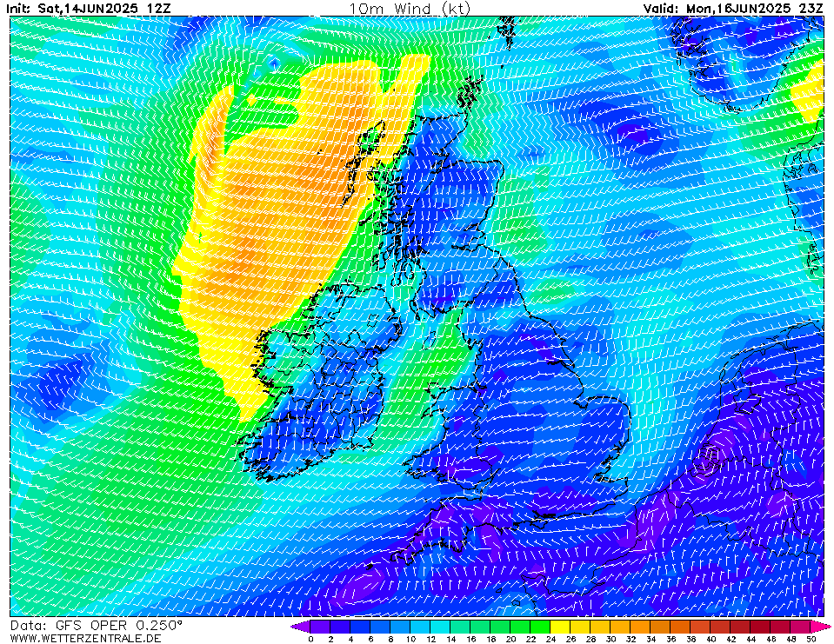Click the red legend swatch between 40 and 42
This screenshot has height=644, width=834.
click(x=721, y=627)
